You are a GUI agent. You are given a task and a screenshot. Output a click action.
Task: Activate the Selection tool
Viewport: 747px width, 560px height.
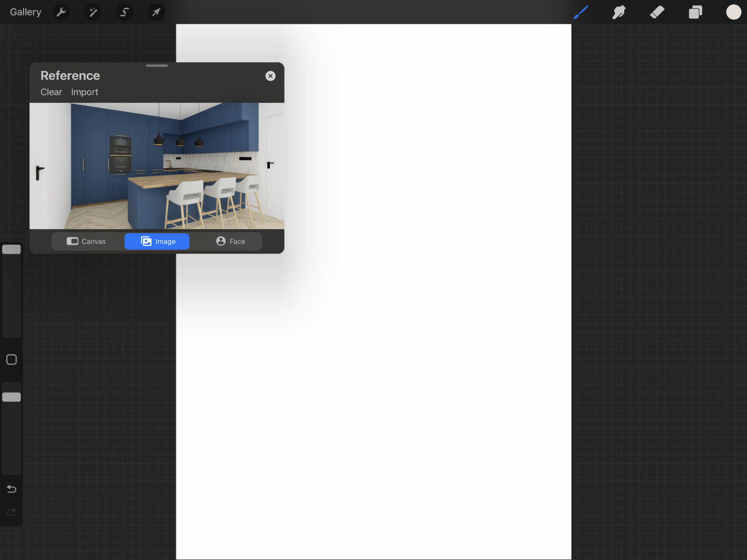[x=124, y=12]
